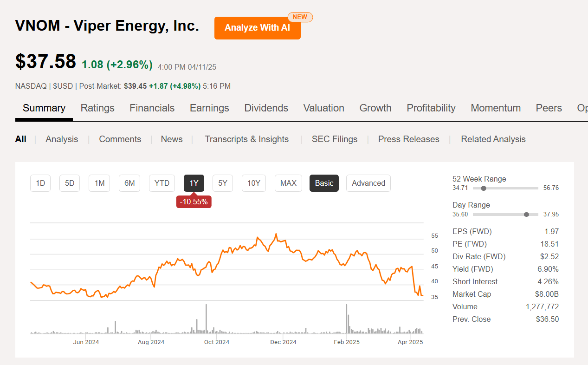Select the 5Y chart range
The height and width of the screenshot is (365, 588).
tap(222, 183)
